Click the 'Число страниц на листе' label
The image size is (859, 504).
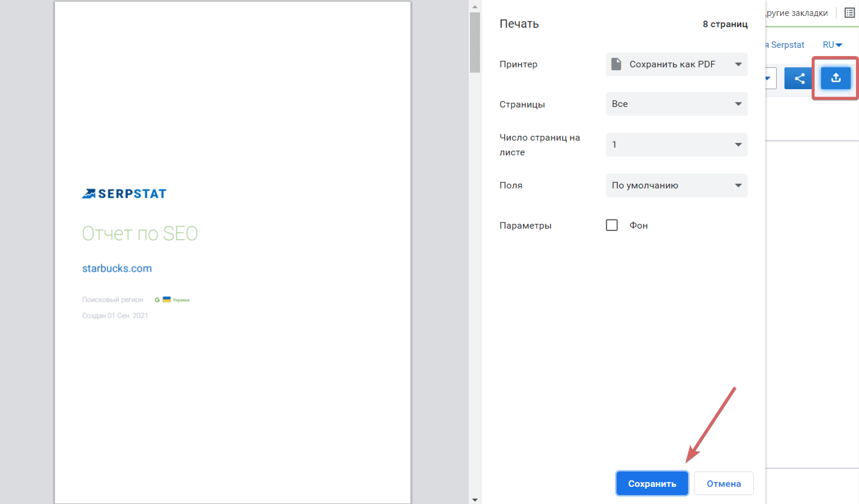pos(540,145)
